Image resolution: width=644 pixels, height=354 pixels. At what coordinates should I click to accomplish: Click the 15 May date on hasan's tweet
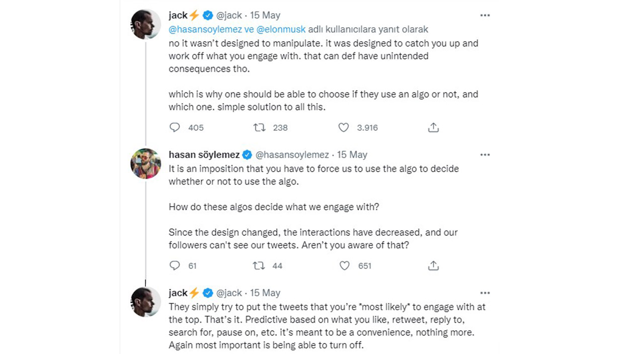(352, 155)
